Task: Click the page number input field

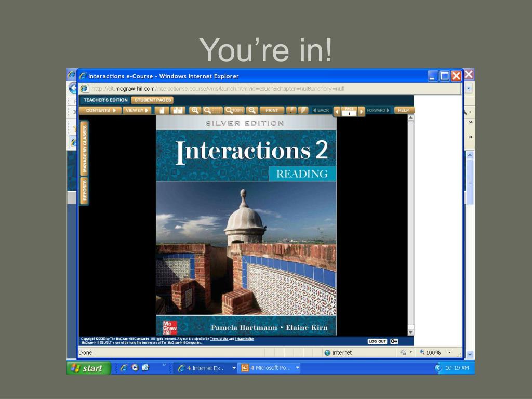Action: [x=349, y=113]
